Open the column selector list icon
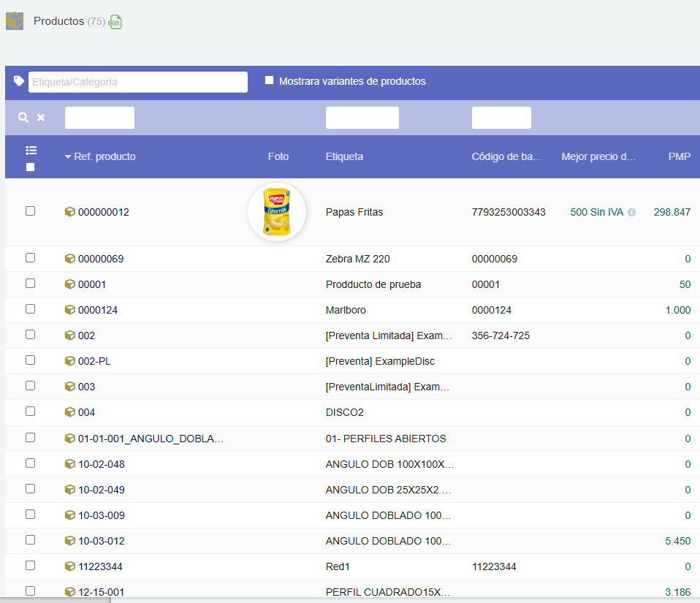This screenshot has height=603, width=700. point(31,151)
